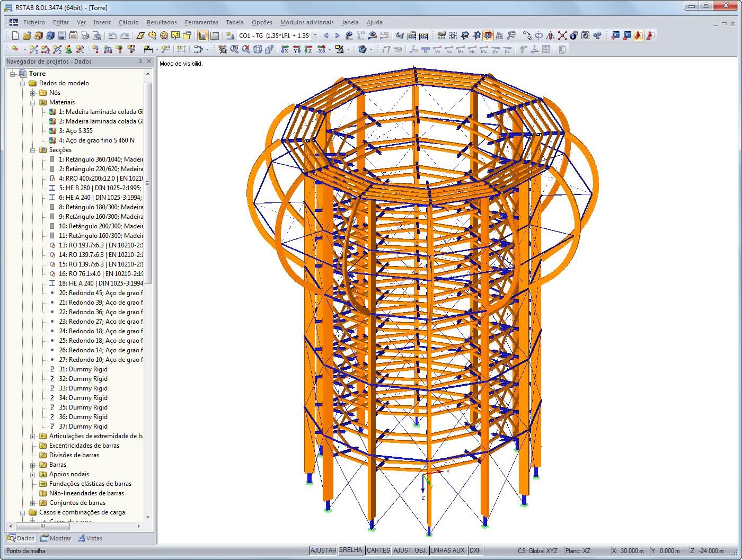742x560 pixels.
Task: Click the navigator horizontal scrollbar thumb
Action: 43,526
